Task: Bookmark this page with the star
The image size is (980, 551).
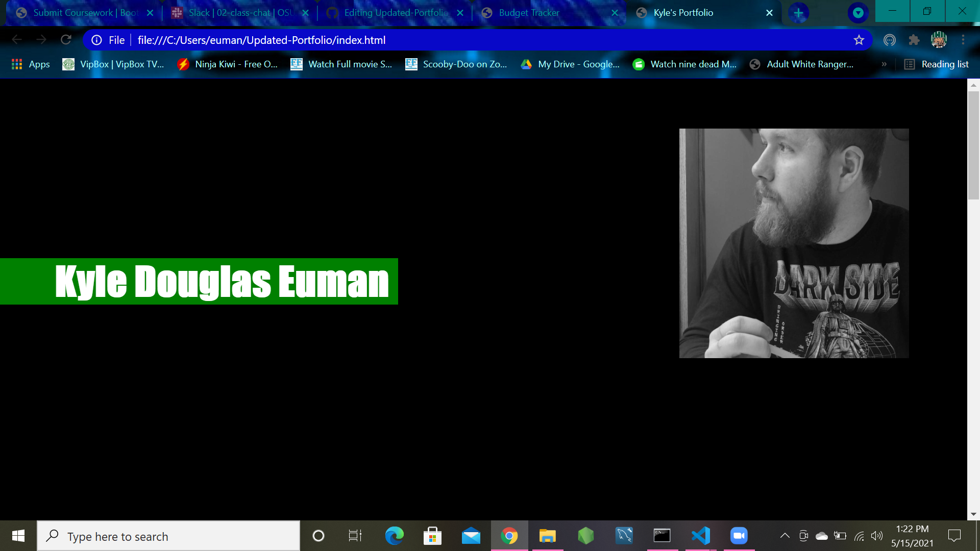Action: (859, 40)
